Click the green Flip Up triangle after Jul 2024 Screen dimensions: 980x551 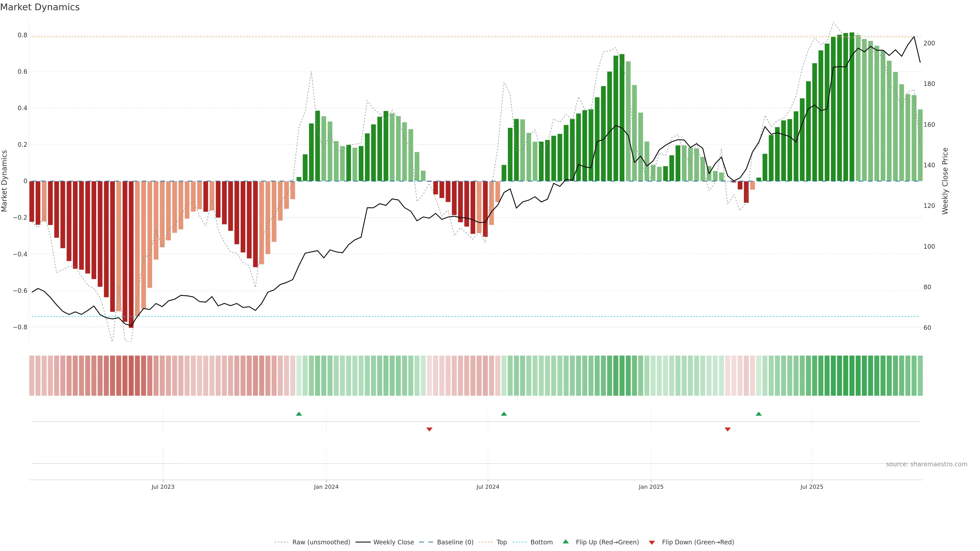pyautogui.click(x=504, y=414)
